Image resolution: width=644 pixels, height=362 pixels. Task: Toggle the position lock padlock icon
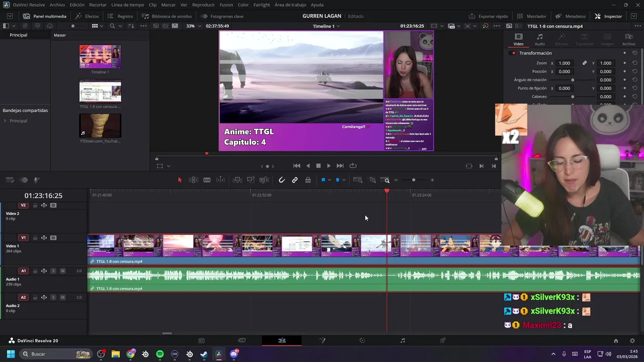tap(308, 180)
